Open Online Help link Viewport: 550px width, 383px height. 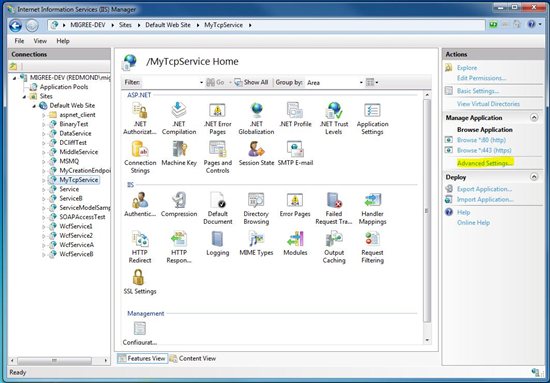473,223
